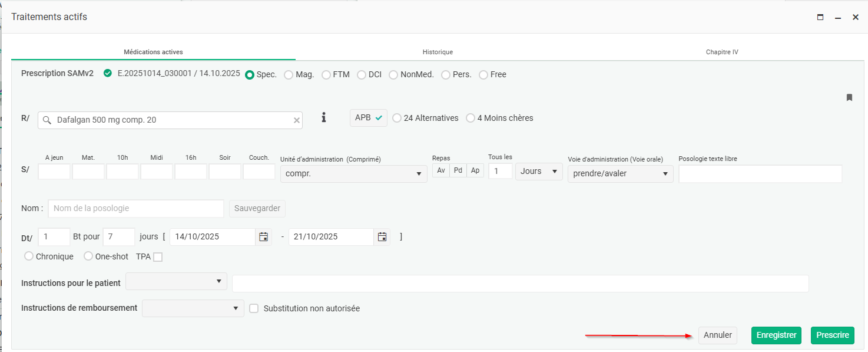
Task: Select the Mag. prescription type radio
Action: click(289, 75)
